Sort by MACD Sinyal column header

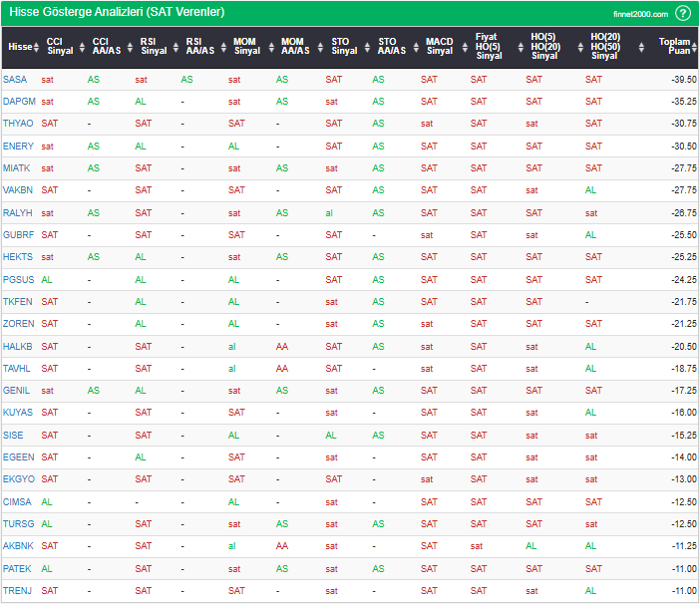tap(439, 47)
